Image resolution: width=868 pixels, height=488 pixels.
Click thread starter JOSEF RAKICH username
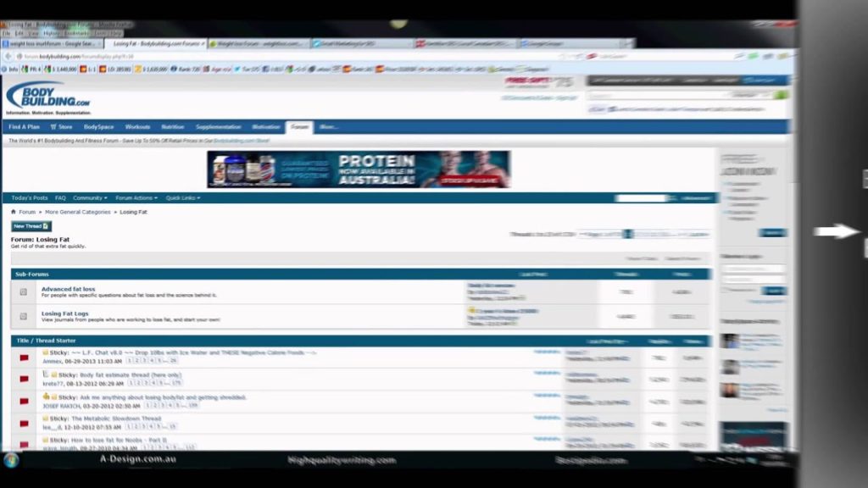click(61, 406)
